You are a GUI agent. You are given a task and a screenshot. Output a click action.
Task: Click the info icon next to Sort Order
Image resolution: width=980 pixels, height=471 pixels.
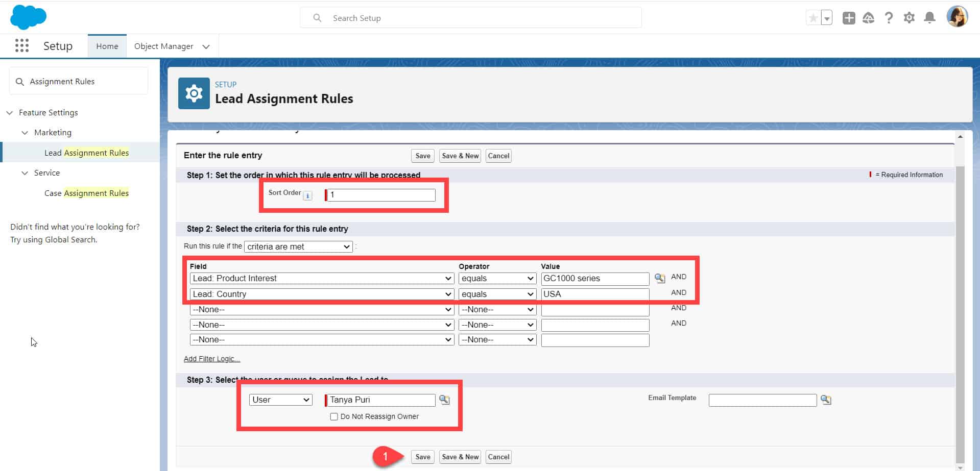click(307, 195)
